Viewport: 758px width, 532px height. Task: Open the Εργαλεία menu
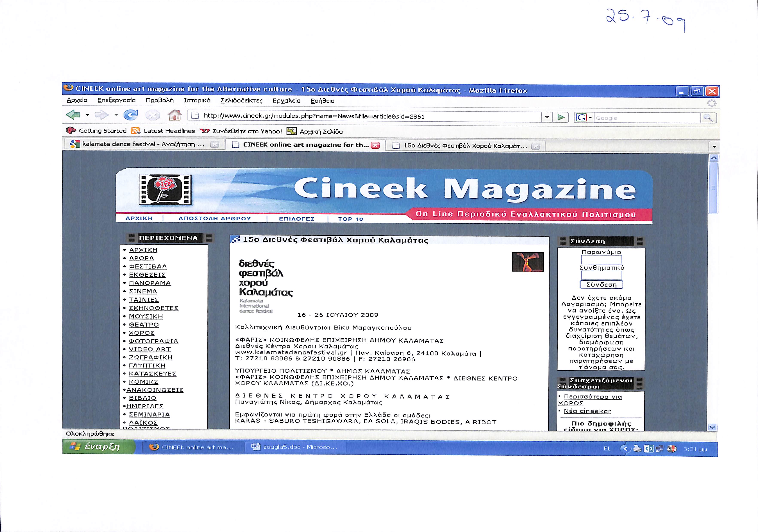[x=287, y=101]
